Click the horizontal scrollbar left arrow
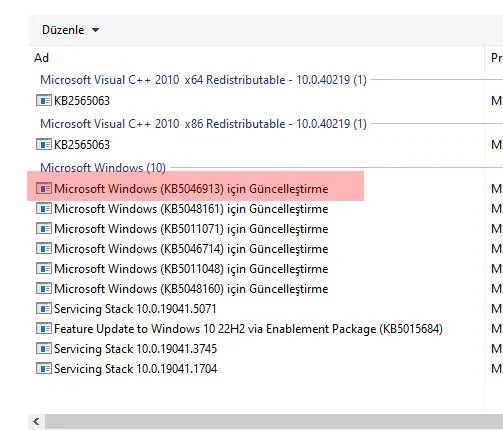Image resolution: width=503 pixels, height=430 pixels. (36, 421)
